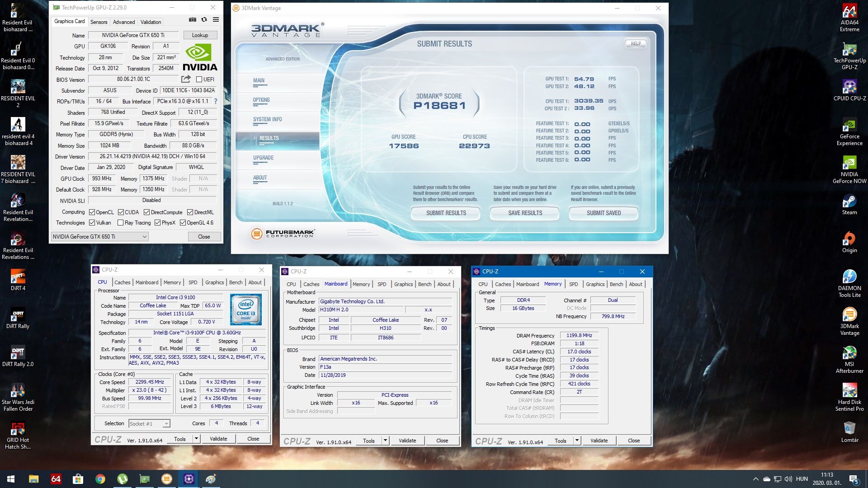Click the GPU-Z refresh icon
This screenshot has height=488, width=868.
204,20
